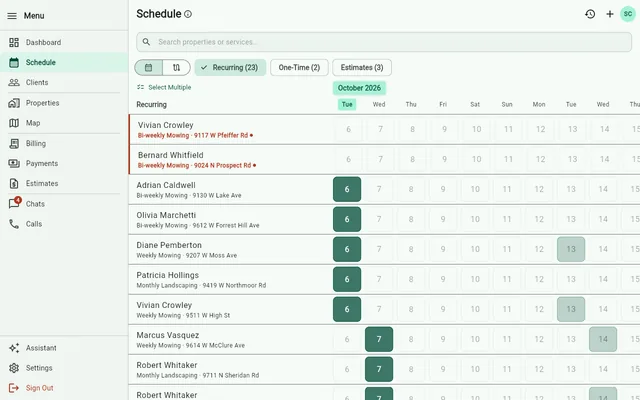Click the Properties house icon
640x400 pixels.
[x=14, y=103]
